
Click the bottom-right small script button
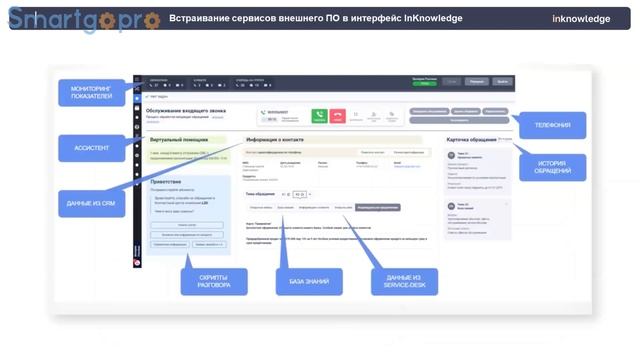pyautogui.click(x=209, y=244)
